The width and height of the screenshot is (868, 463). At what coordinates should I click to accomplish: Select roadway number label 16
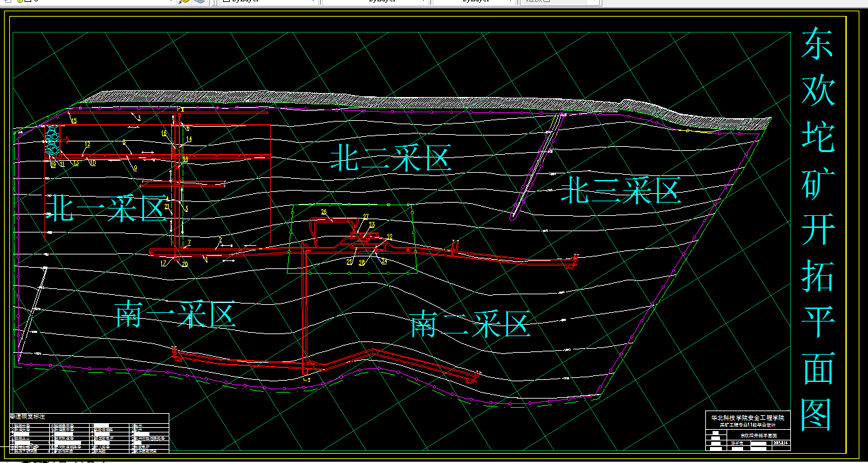(x=164, y=134)
